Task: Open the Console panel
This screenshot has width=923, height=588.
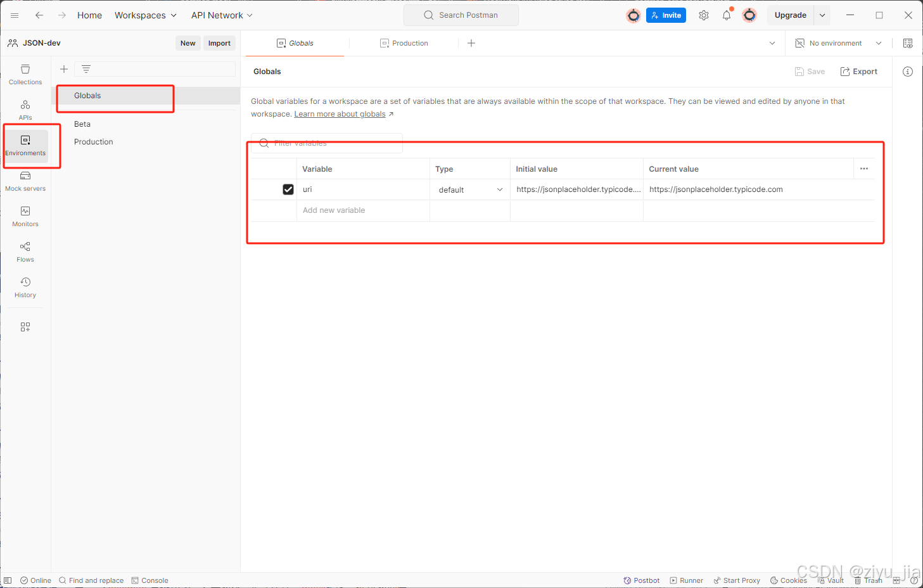Action: tap(150, 580)
